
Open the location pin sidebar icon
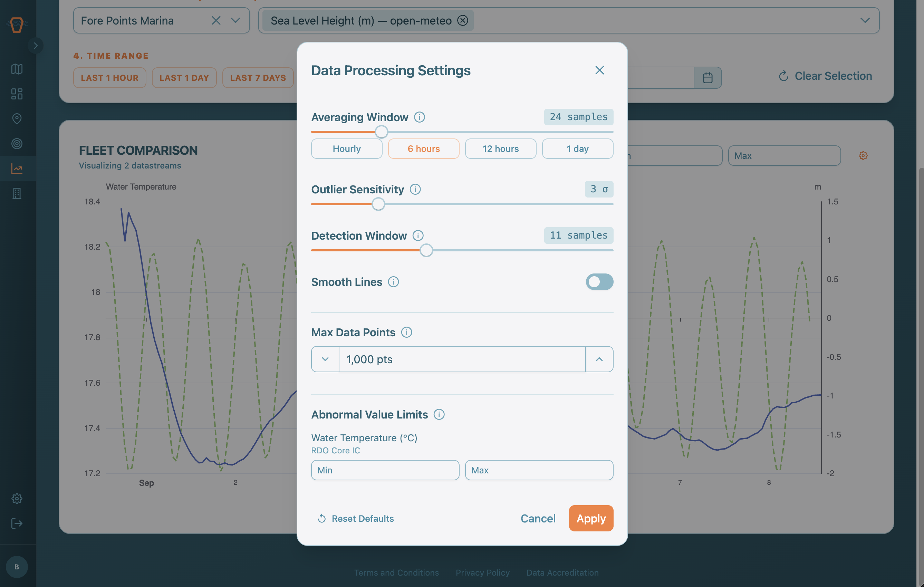(x=17, y=118)
